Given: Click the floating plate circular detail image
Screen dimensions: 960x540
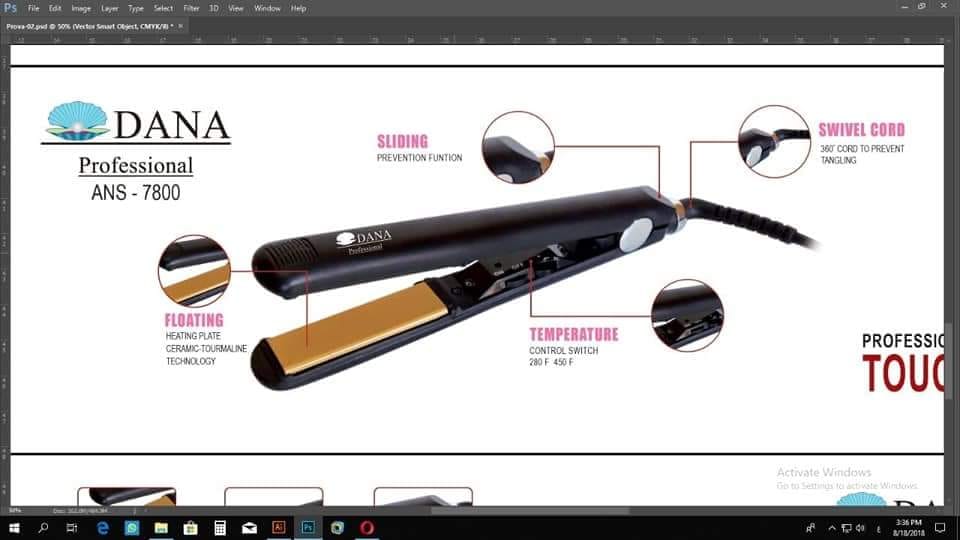Looking at the screenshot, I should 194,271.
